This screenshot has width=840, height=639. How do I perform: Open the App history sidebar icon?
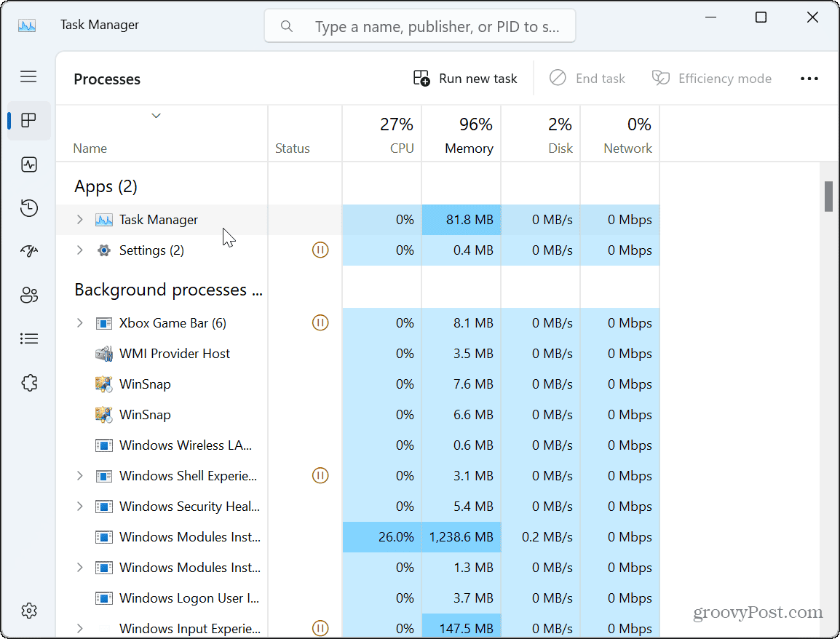[x=29, y=208]
